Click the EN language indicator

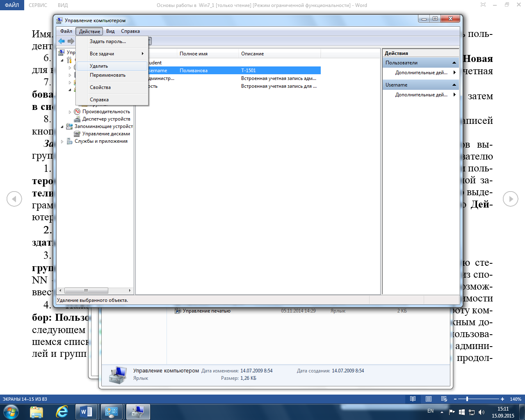point(430,411)
